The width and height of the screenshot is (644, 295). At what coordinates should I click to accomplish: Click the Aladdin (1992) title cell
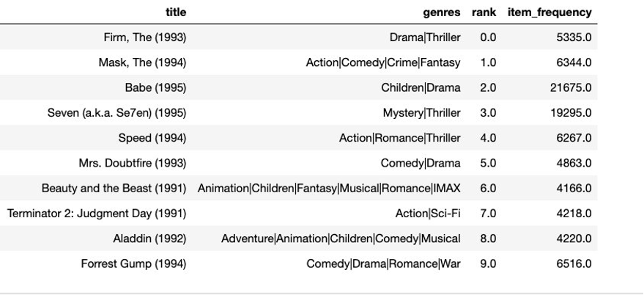(x=150, y=238)
